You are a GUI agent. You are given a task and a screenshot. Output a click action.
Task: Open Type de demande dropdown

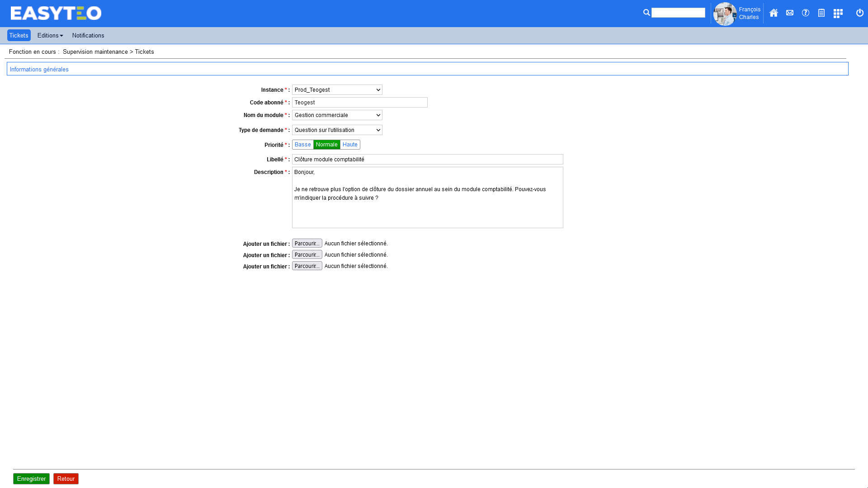[x=337, y=130]
